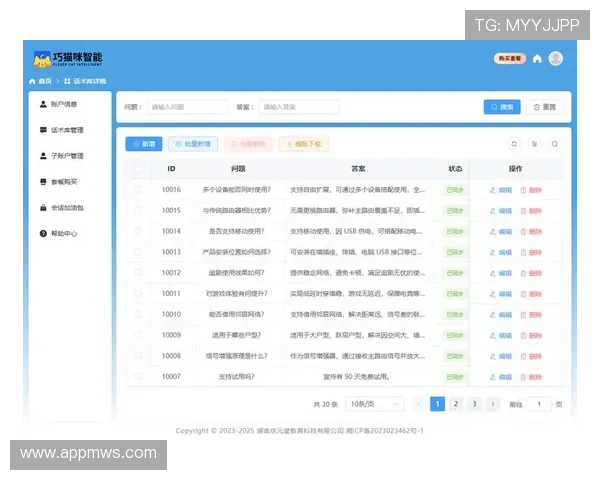
Task: Open the 10条/页 page size dropdown
Action: coord(375,404)
